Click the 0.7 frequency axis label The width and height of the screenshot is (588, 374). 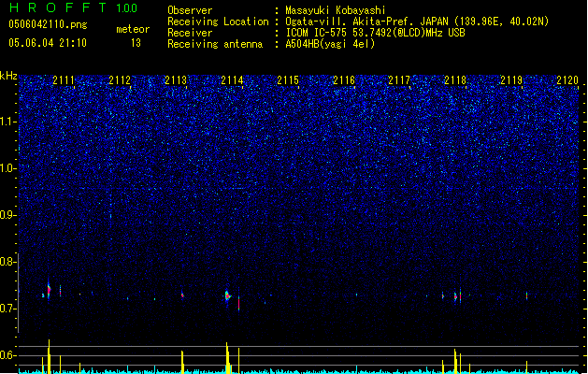(x=7, y=309)
